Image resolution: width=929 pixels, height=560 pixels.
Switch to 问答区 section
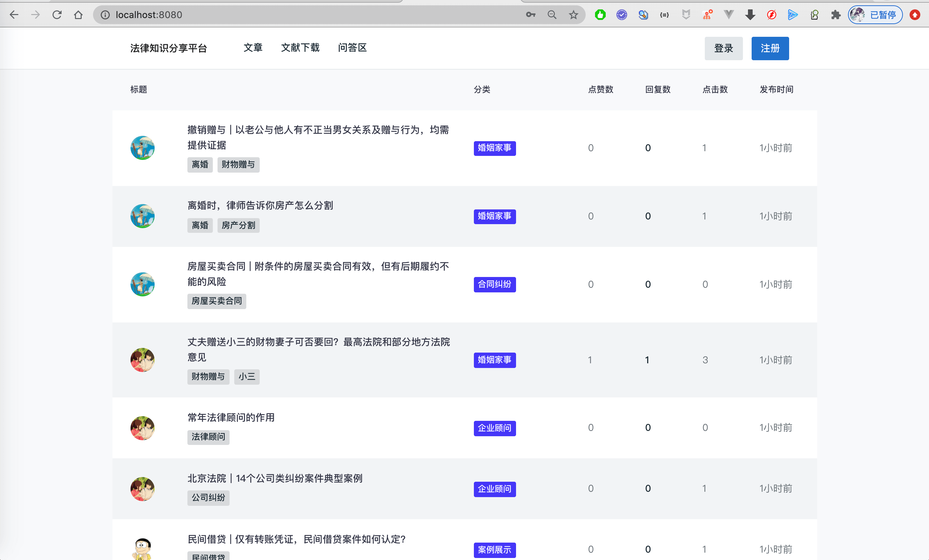tap(352, 48)
